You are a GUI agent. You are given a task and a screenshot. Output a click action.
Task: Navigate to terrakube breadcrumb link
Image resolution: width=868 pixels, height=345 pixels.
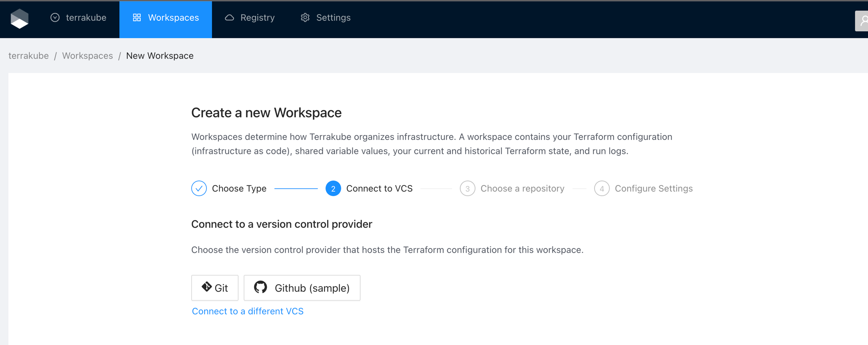click(29, 56)
